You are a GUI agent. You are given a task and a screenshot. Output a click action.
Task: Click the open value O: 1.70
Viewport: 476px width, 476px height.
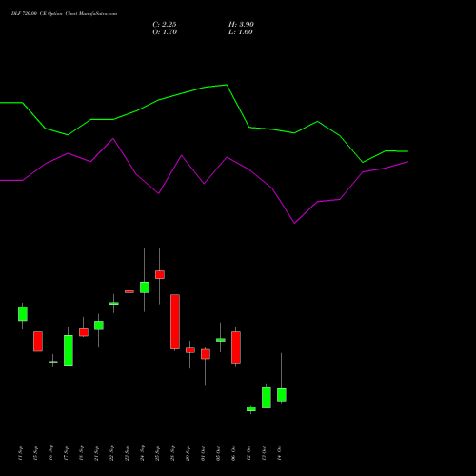165,31
